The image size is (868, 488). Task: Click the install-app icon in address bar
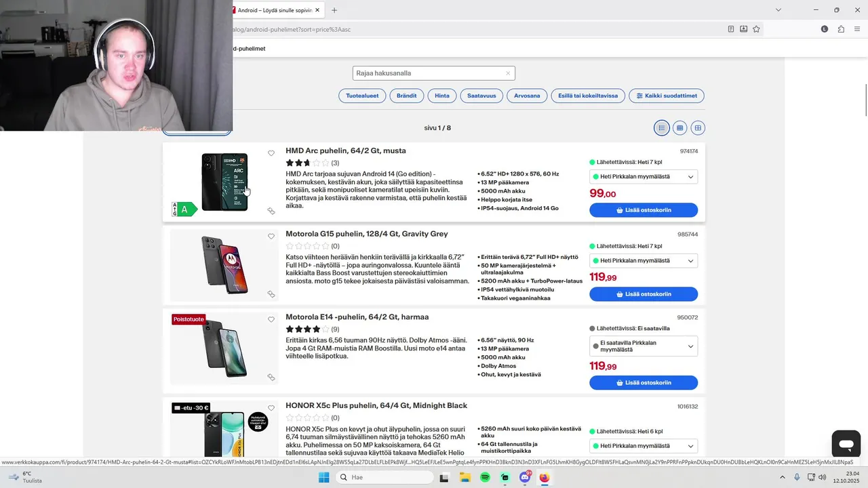click(x=744, y=29)
